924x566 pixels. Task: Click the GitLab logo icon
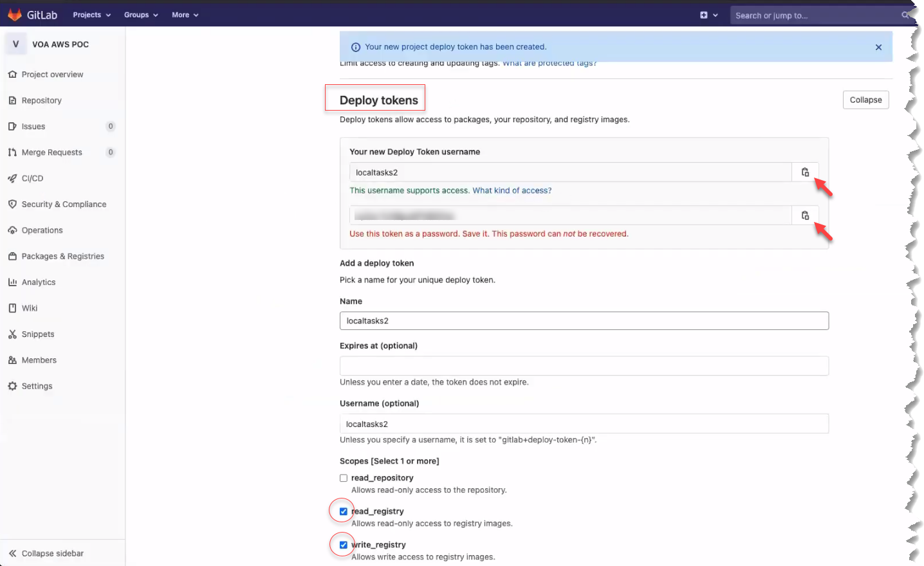[15, 15]
